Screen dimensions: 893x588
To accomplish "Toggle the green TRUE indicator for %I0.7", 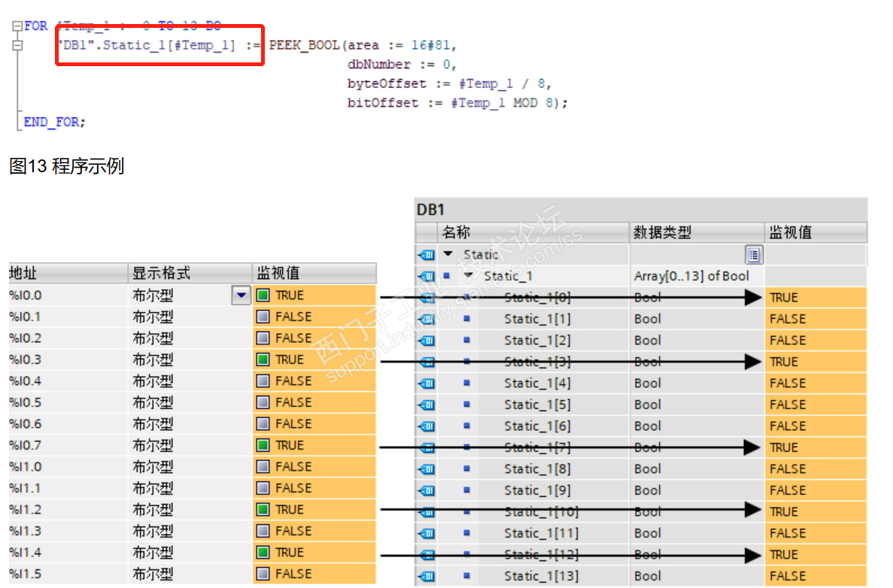I will click(x=263, y=445).
